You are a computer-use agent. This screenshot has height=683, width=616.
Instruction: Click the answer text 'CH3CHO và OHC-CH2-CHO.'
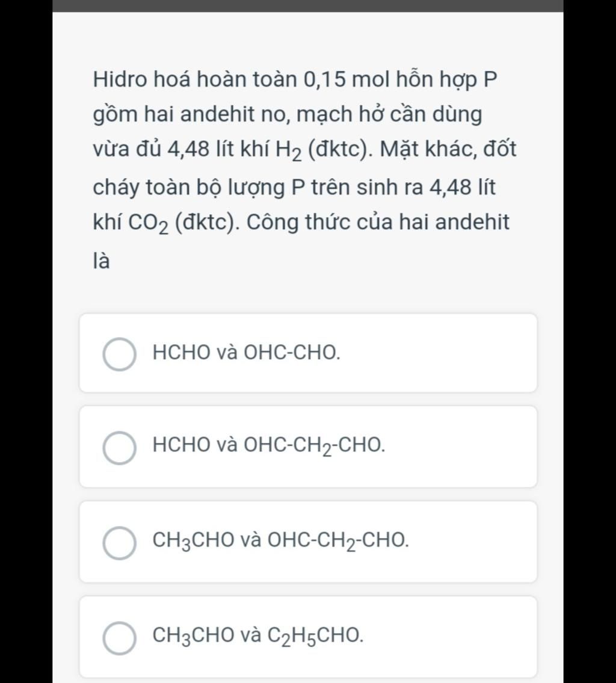[281, 541]
